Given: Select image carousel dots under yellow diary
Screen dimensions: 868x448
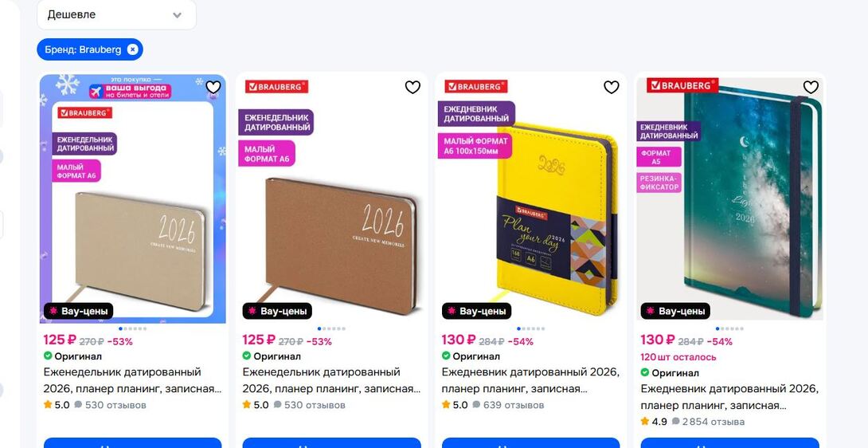Looking at the screenshot, I should [531, 328].
